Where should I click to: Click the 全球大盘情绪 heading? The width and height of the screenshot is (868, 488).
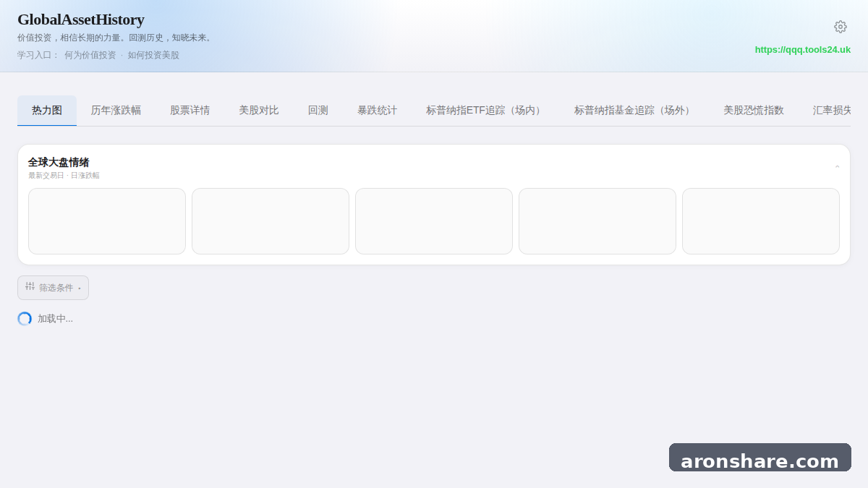[59, 162]
